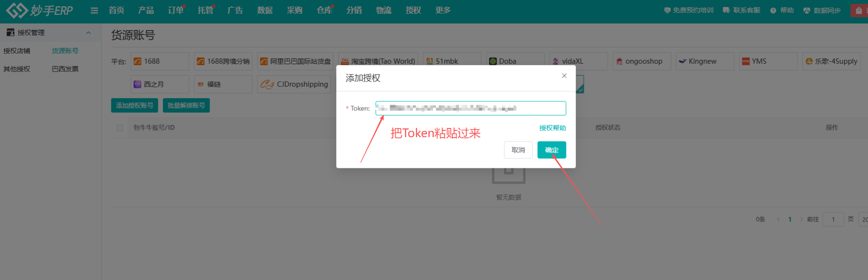Open the 采购 menu
This screenshot has height=280, width=868.
tap(294, 10)
